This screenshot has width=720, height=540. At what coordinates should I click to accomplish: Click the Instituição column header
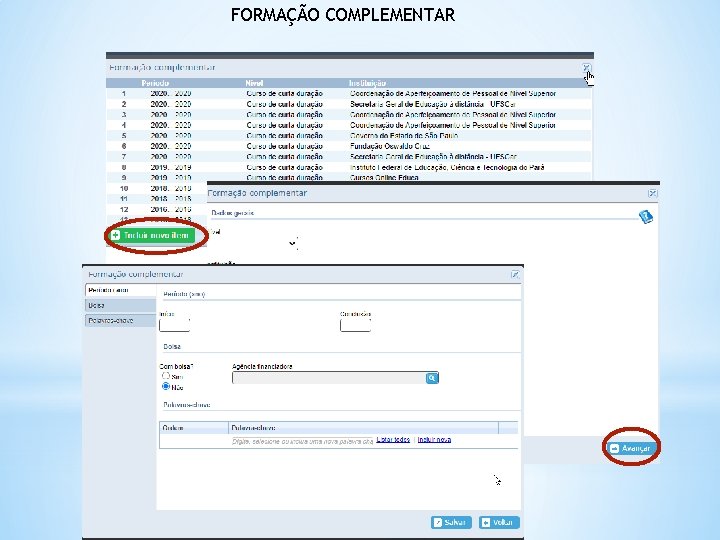[367, 84]
